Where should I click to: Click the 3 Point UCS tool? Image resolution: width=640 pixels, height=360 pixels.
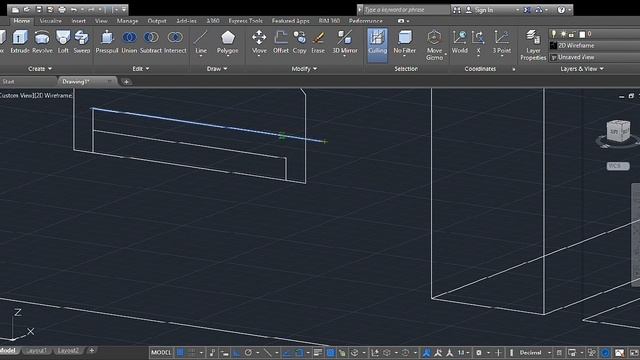502,42
